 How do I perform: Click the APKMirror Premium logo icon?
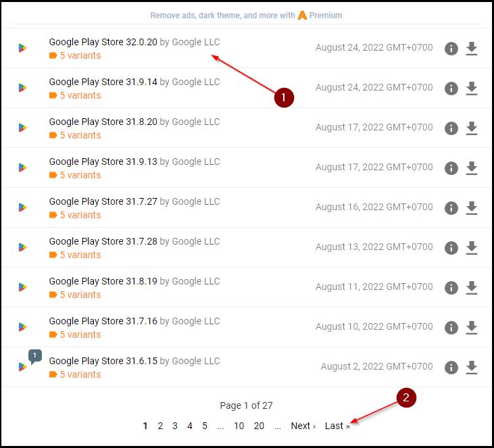click(302, 15)
